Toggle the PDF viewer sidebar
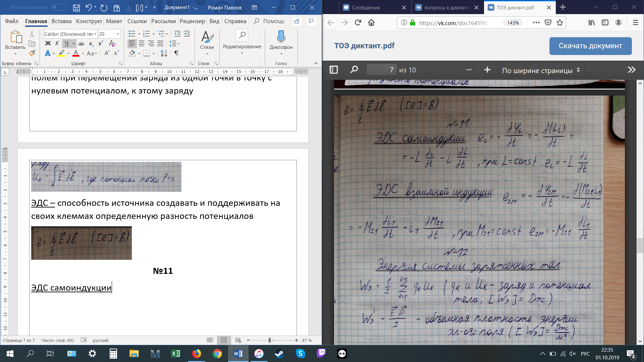The image size is (644, 362). coord(334,70)
